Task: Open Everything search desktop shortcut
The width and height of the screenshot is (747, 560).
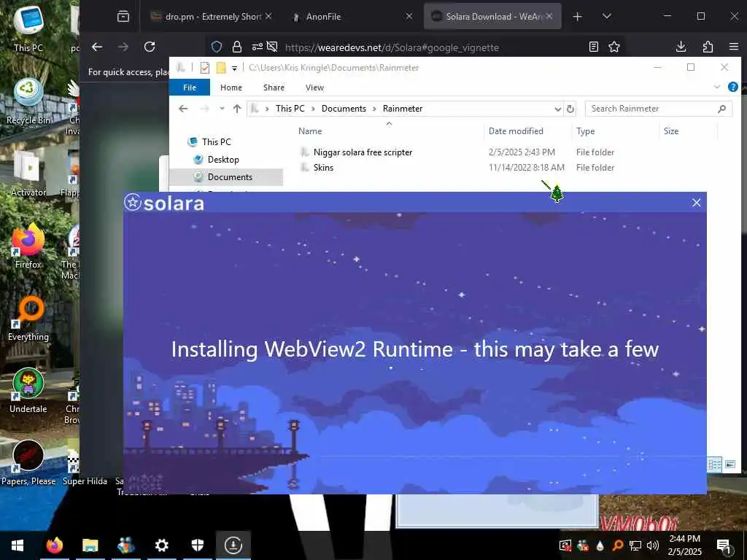Action: 28,319
